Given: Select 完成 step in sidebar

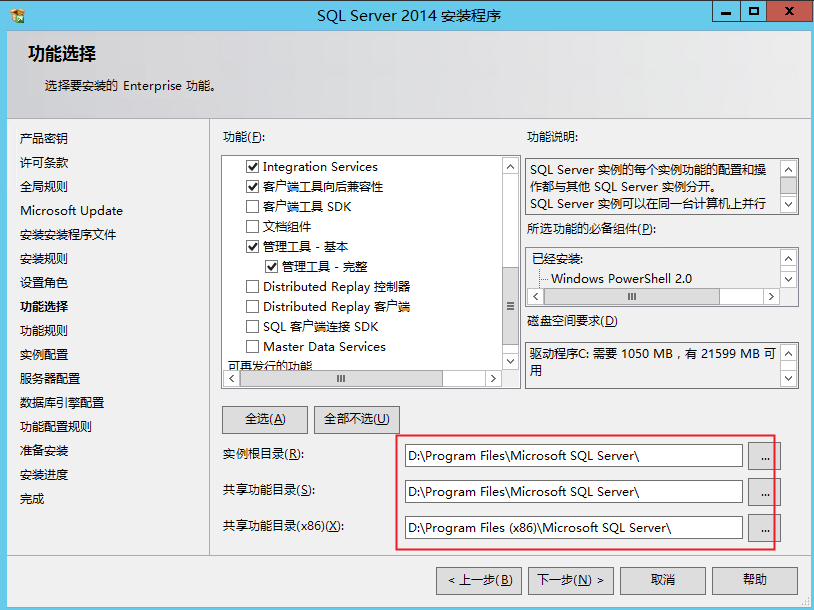Looking at the screenshot, I should (32, 499).
